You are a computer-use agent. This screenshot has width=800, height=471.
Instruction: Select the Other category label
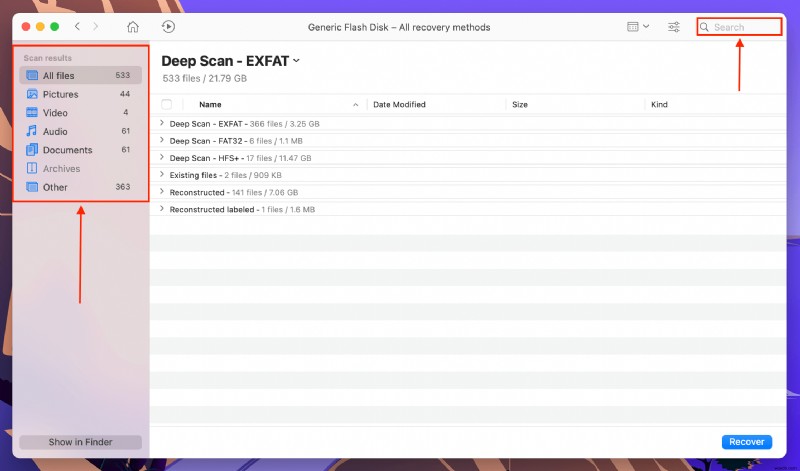click(x=55, y=187)
